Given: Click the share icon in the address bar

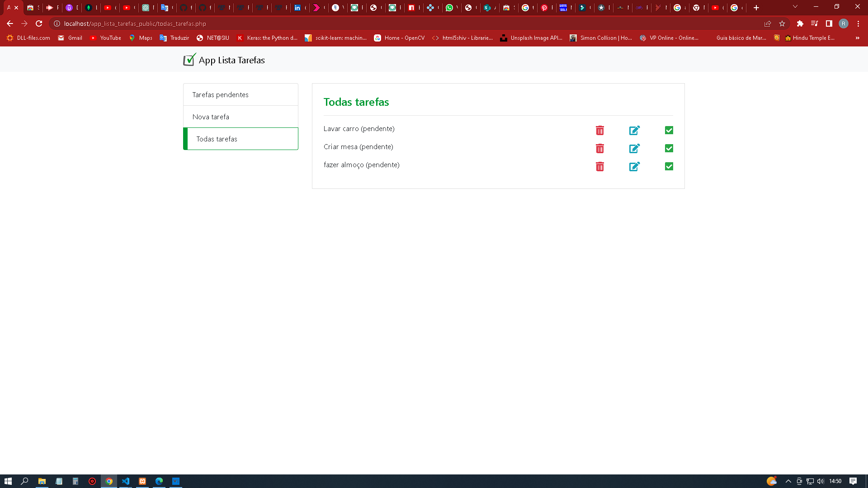Looking at the screenshot, I should coord(768,23).
